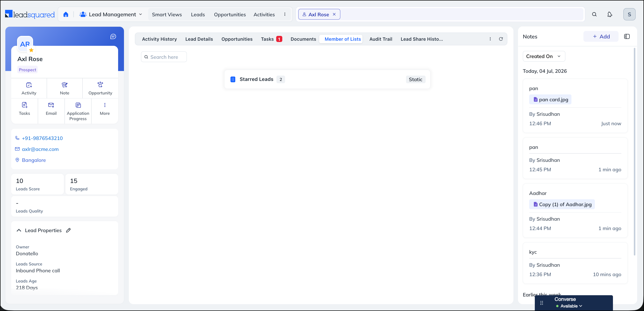Screen dimensions: 644x311
Task: Open Application Progress action
Action: pos(78,111)
